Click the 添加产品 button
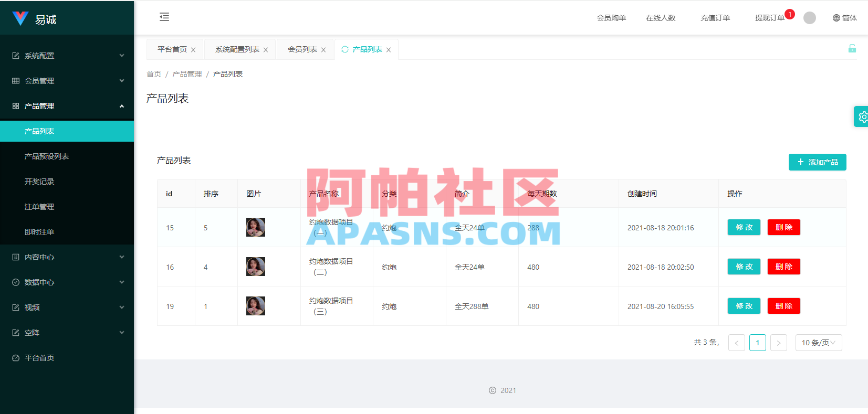 (x=817, y=162)
